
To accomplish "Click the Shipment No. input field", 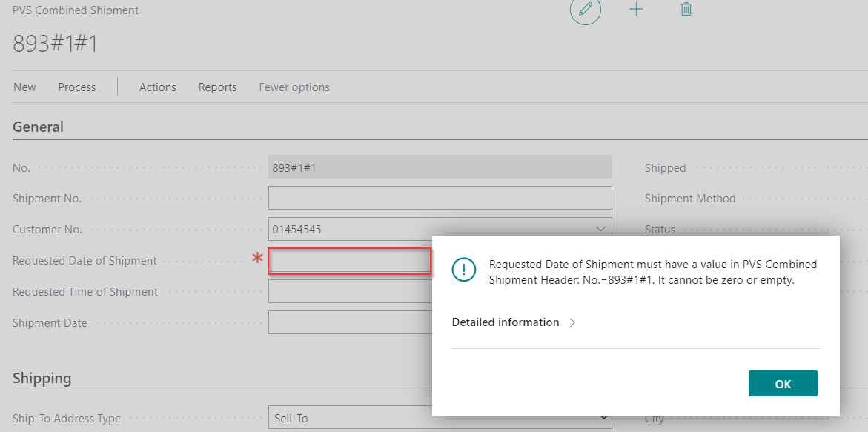I will click(x=440, y=198).
